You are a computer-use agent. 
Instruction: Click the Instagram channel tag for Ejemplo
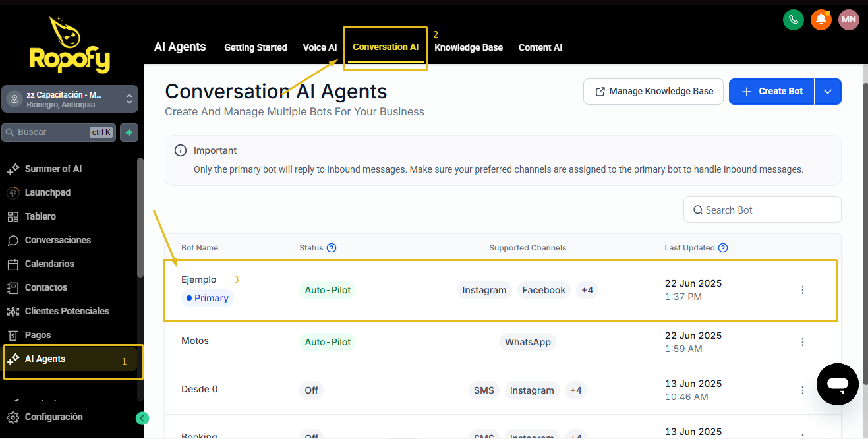point(484,290)
